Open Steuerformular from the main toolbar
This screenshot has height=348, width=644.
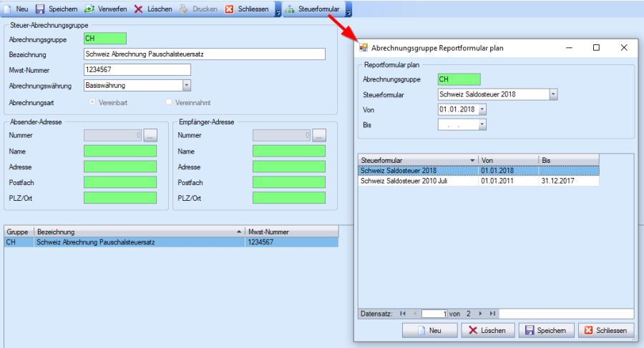pyautogui.click(x=313, y=9)
